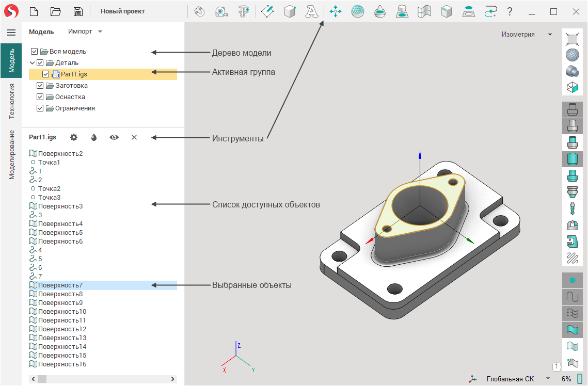Open settings gear for Part1.igs

coord(74,137)
